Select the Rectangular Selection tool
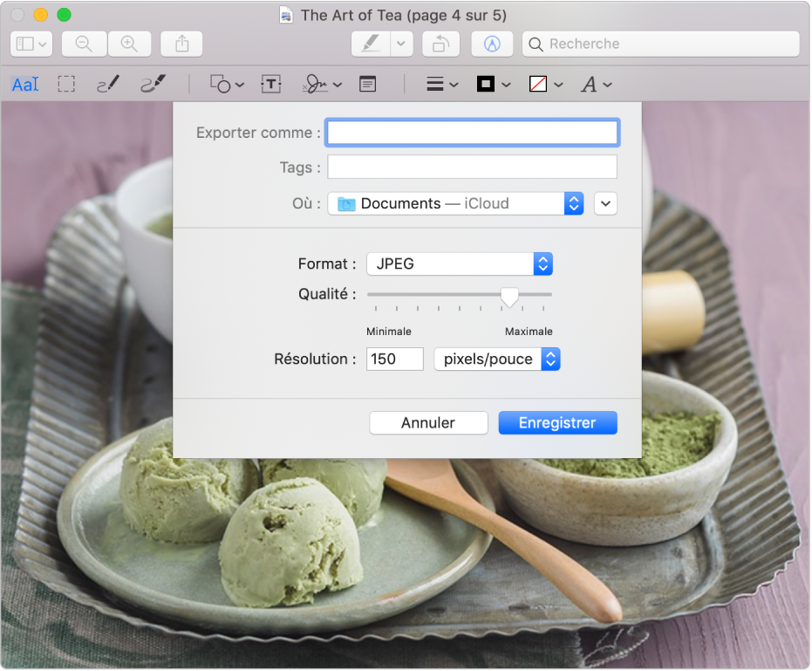 tap(66, 85)
